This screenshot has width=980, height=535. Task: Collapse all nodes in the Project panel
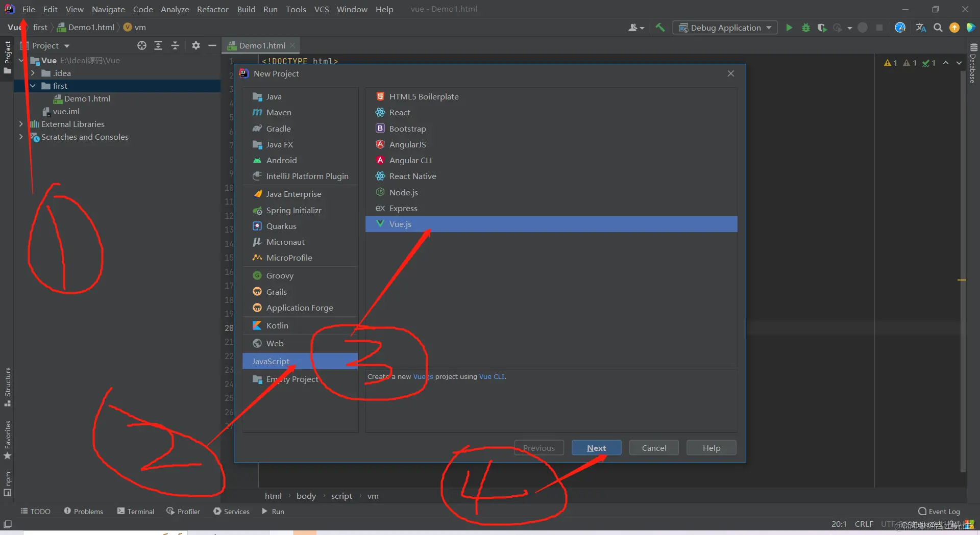coord(175,45)
